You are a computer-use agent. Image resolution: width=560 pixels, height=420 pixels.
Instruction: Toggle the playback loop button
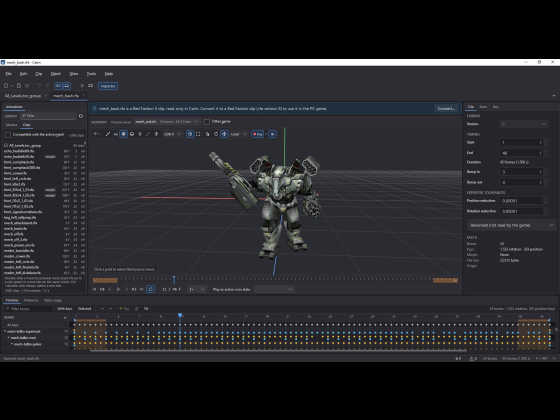click(x=151, y=289)
